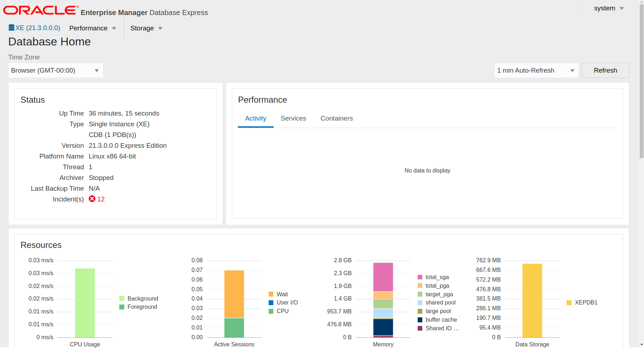Click the '21.3.0.0.0 Express Edition' version value
Screen dimensions: 644x351
128,146
